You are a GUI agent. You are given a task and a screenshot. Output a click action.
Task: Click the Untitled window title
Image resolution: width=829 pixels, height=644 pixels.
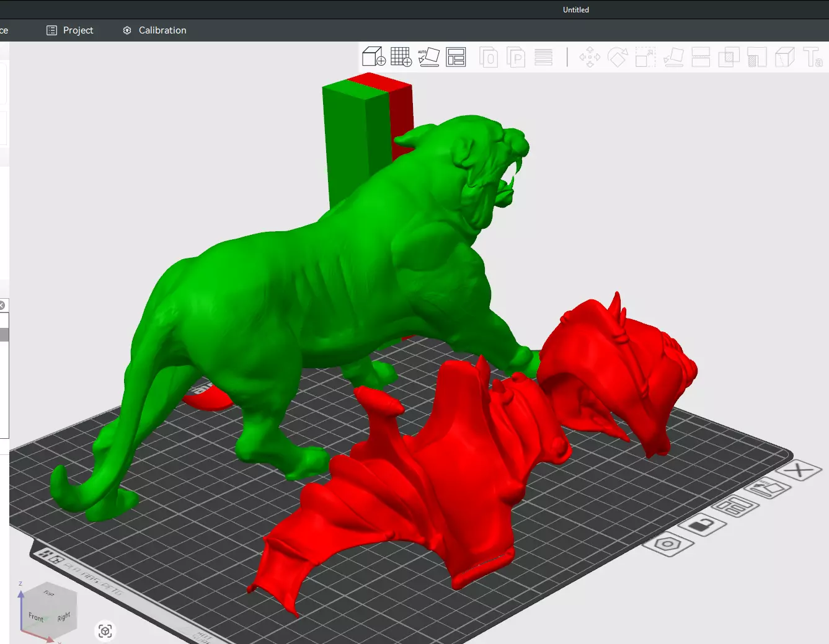[x=576, y=10]
